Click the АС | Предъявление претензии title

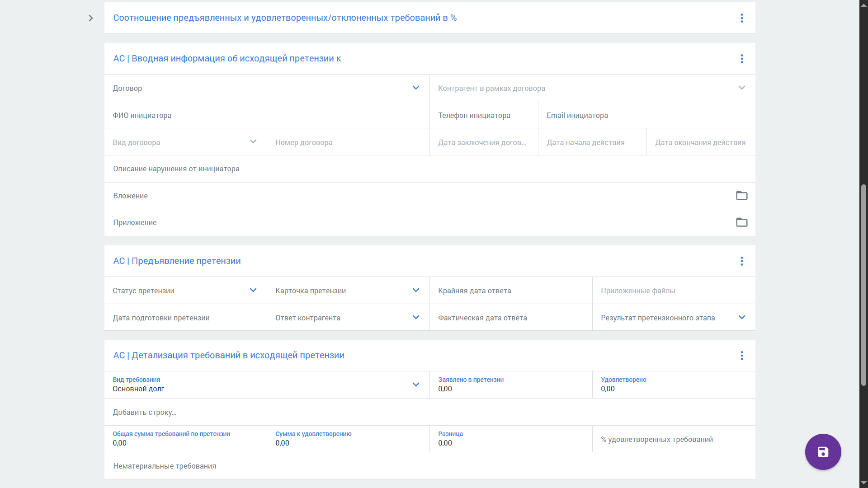pyautogui.click(x=177, y=261)
